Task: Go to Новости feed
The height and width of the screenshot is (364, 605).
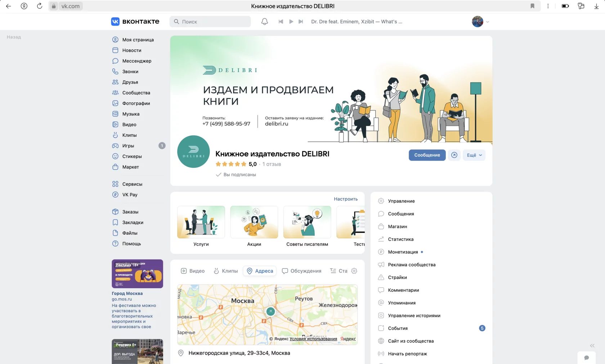Action: tap(132, 50)
